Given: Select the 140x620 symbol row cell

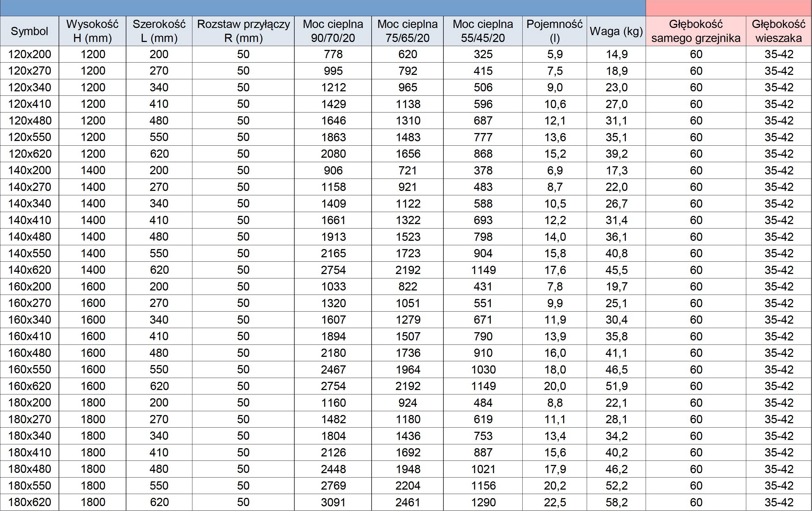Looking at the screenshot, I should coord(29,270).
